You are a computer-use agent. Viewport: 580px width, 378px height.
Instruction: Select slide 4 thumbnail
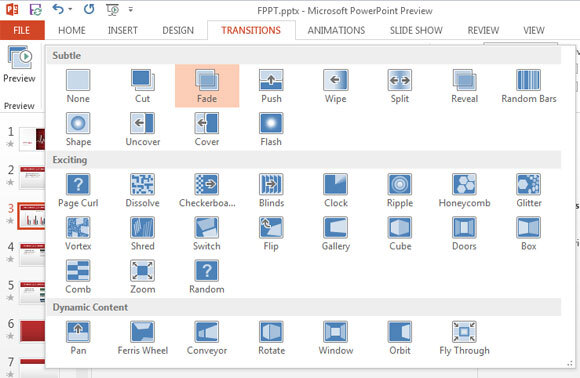32,254
